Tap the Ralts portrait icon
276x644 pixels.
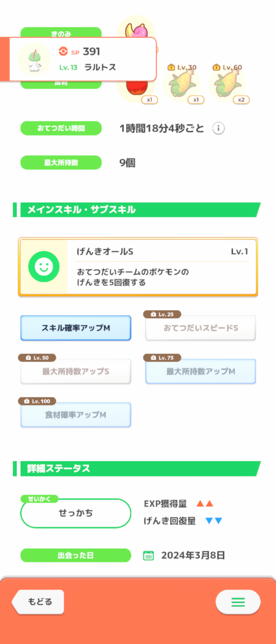point(34,60)
